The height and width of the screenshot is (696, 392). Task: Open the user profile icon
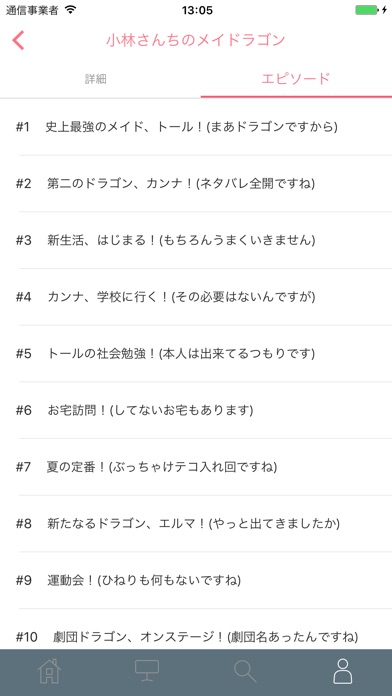click(x=343, y=671)
